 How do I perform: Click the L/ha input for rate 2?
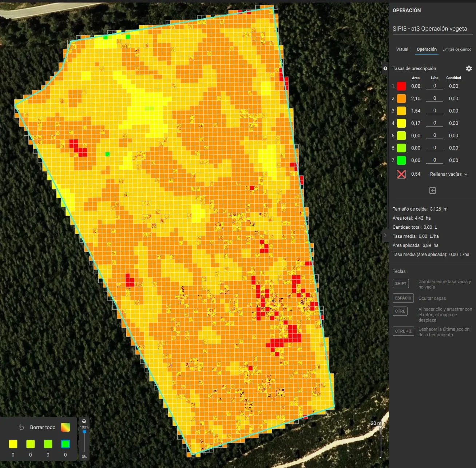pyautogui.click(x=435, y=98)
